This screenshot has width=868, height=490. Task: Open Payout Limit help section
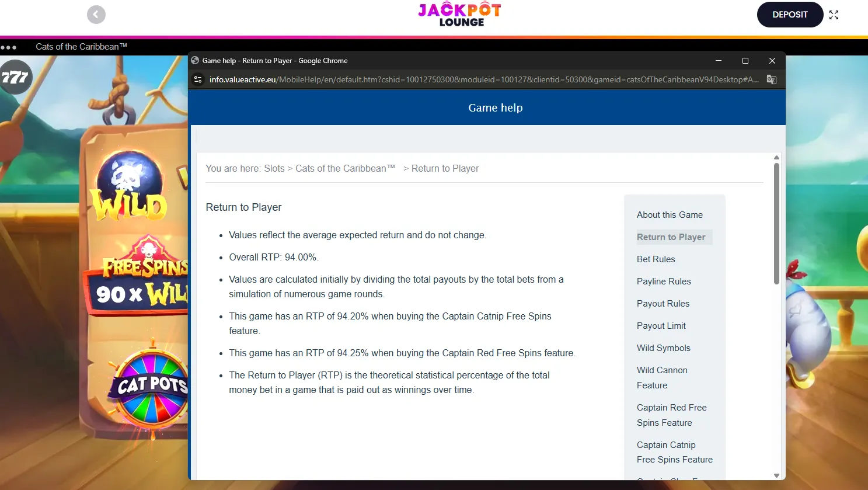(x=661, y=326)
